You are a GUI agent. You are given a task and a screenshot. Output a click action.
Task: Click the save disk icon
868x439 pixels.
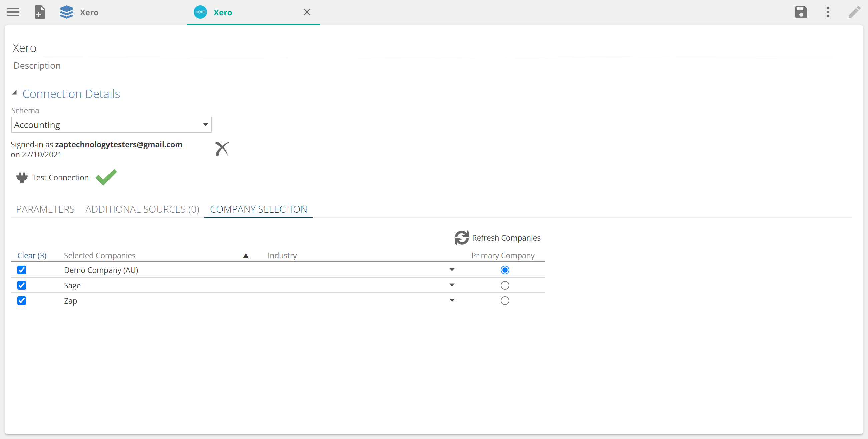pyautogui.click(x=801, y=12)
